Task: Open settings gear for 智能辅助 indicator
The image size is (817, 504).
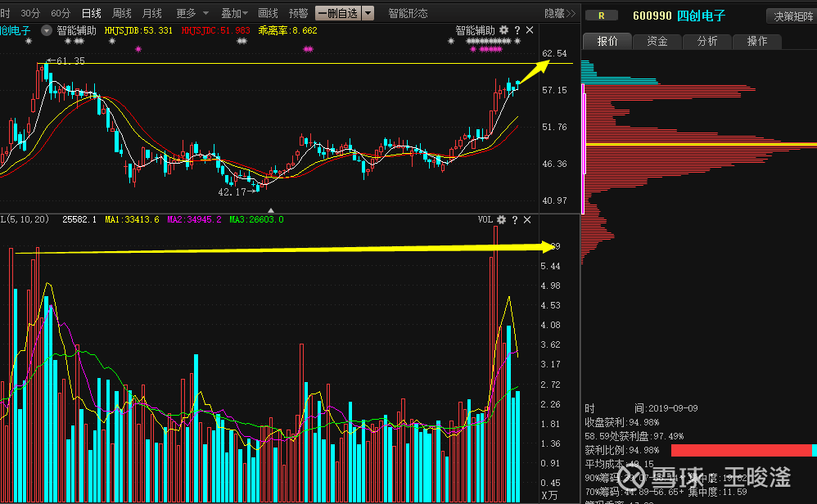Action: [503, 30]
